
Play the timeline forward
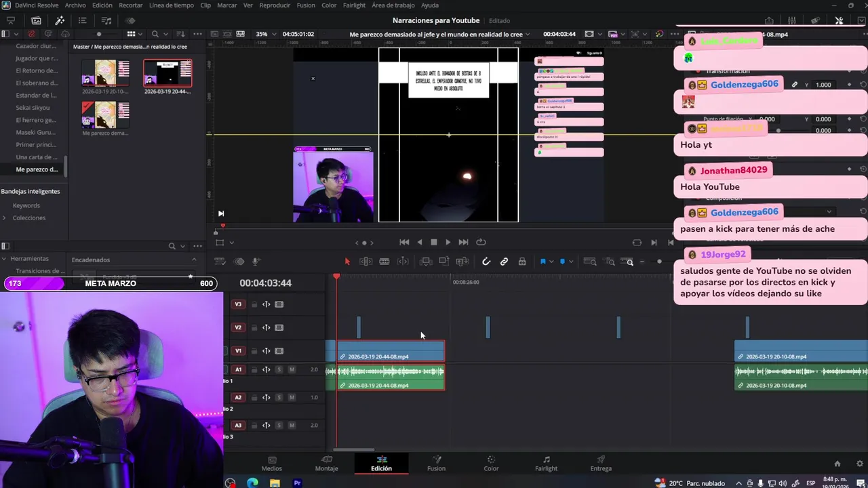click(x=448, y=242)
